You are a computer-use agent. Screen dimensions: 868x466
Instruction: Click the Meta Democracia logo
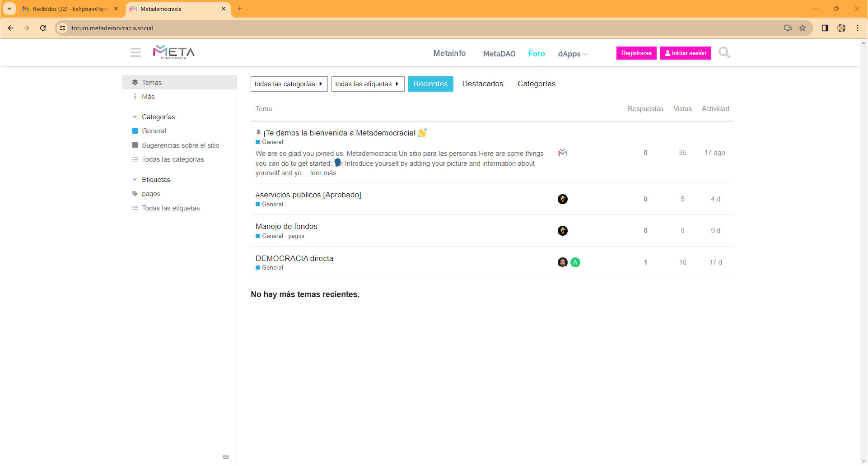[x=174, y=52]
